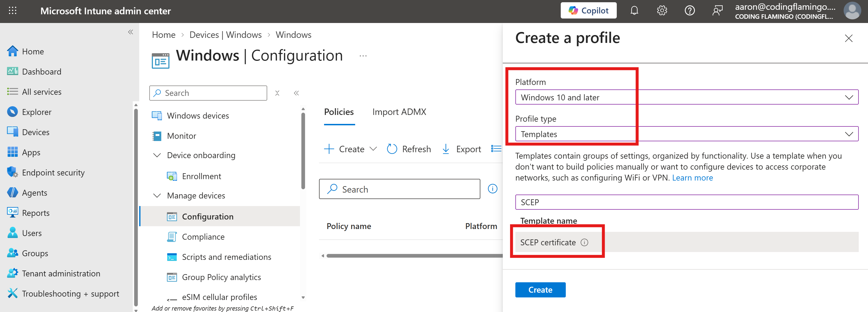
Task: Open the notifications bell
Action: point(634,11)
